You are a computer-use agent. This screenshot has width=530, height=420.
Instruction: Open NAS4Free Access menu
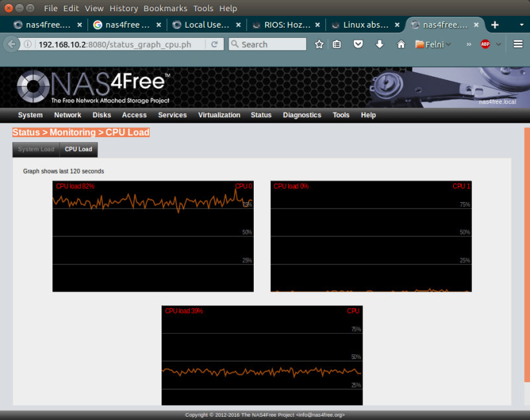pyautogui.click(x=134, y=115)
